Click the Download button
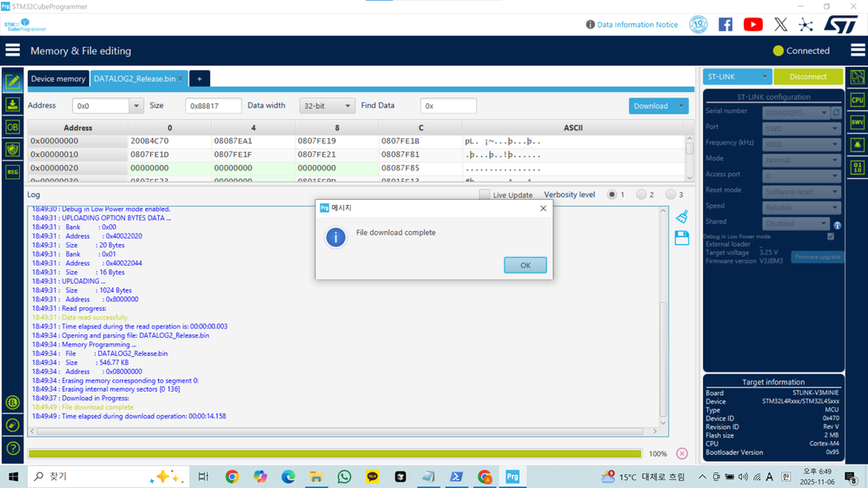 pyautogui.click(x=651, y=106)
